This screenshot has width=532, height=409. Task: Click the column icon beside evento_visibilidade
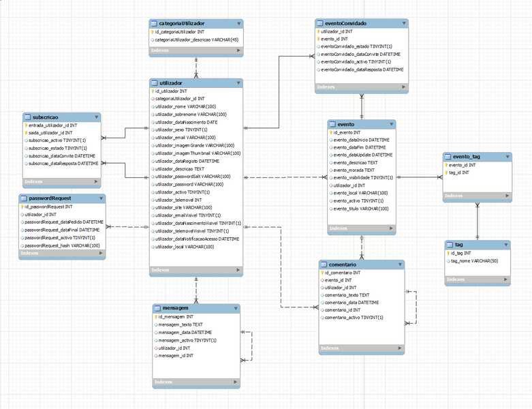coord(330,177)
